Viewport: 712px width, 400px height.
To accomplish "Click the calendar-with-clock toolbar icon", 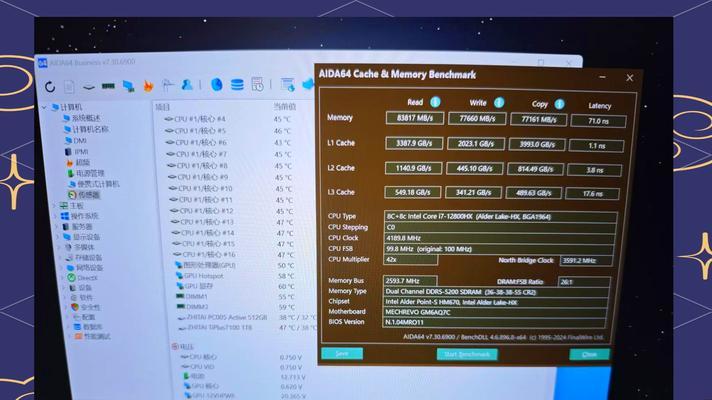I will pos(257,84).
